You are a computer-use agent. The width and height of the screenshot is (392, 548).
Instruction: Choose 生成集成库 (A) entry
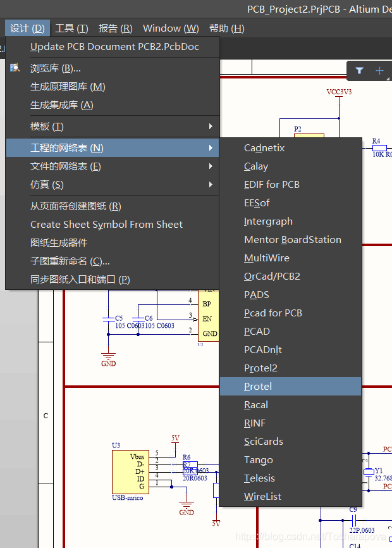click(x=113, y=105)
